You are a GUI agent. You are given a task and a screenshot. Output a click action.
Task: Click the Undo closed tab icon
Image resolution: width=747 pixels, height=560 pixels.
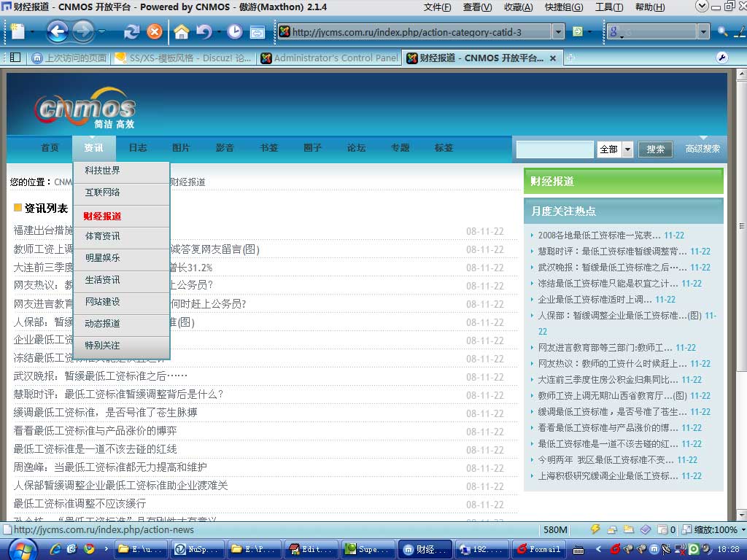204,32
